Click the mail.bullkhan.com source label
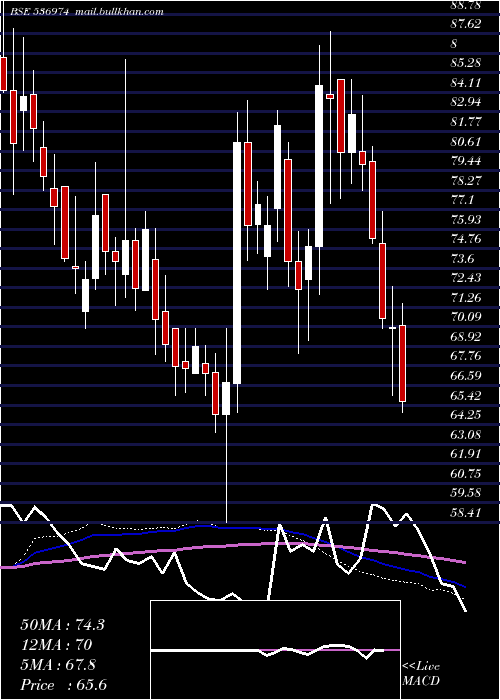The image size is (500, 700). point(119,12)
